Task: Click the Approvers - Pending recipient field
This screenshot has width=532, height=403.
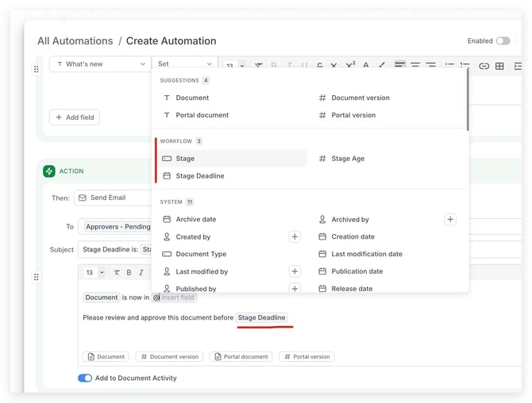Action: pos(118,227)
